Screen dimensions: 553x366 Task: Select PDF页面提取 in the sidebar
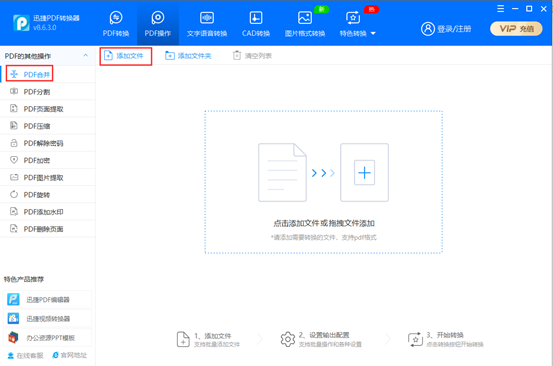pyautogui.click(x=48, y=109)
